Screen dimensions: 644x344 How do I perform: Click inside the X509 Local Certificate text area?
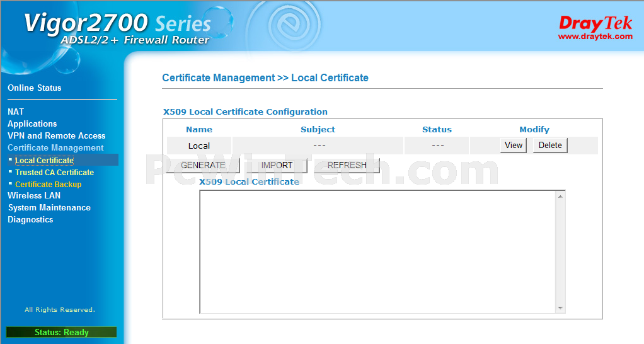(378, 251)
